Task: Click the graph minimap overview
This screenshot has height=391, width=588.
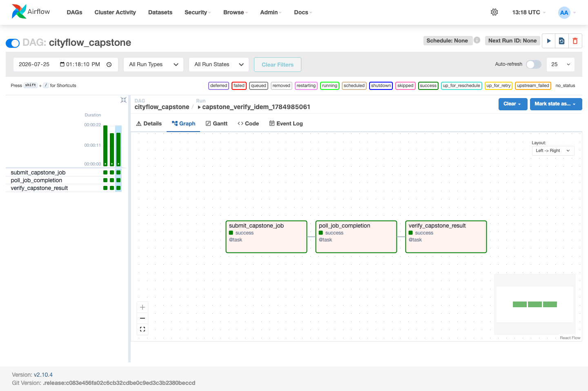Action: tap(535, 304)
